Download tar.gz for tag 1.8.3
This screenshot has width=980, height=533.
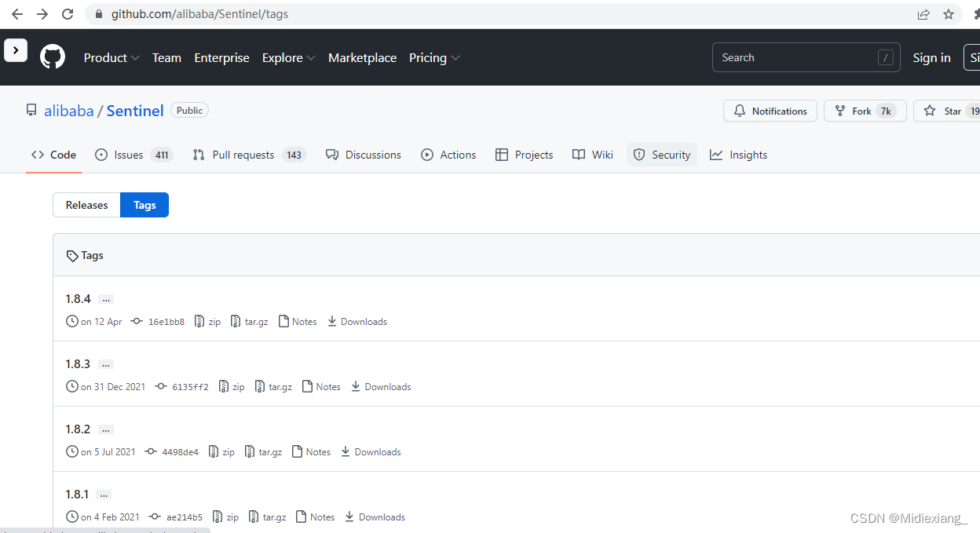(273, 387)
